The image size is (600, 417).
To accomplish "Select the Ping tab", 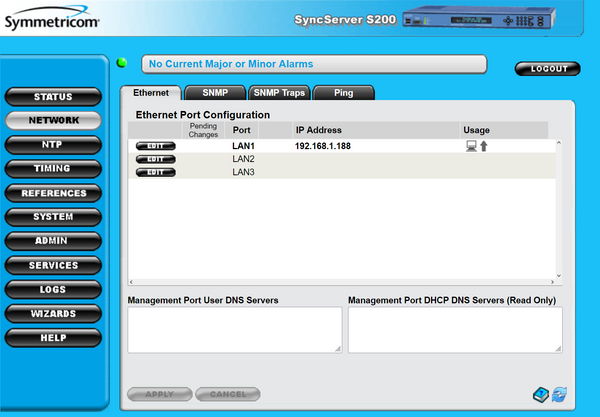I will point(343,93).
